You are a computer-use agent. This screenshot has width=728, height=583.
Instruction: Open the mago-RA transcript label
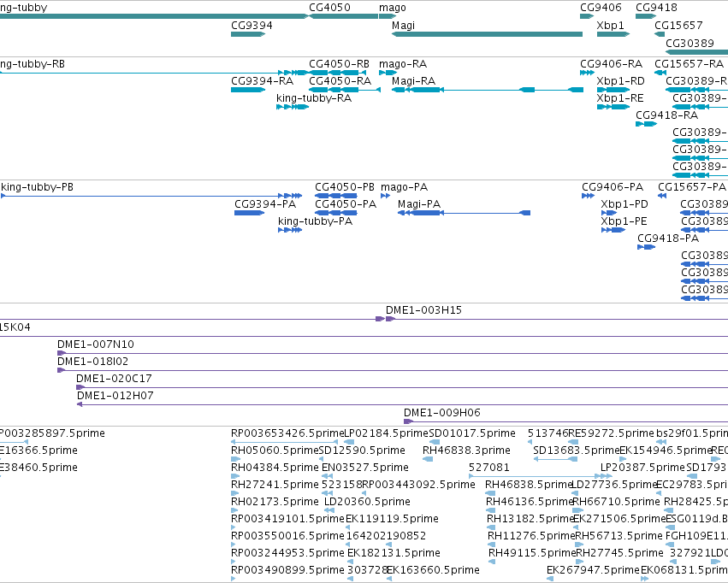tap(403, 64)
